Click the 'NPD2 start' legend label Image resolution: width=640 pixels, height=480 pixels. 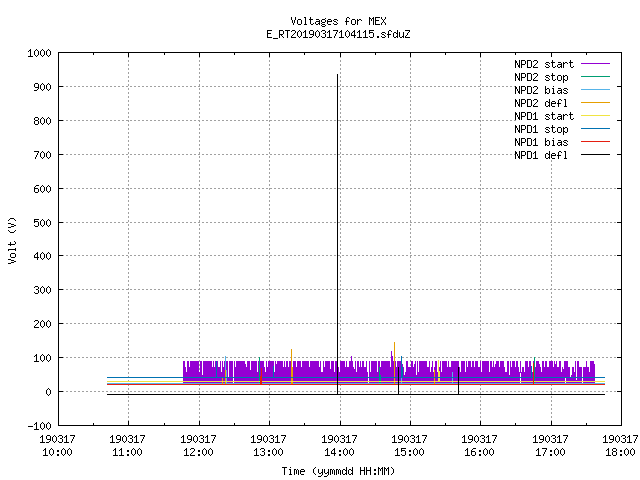point(544,64)
